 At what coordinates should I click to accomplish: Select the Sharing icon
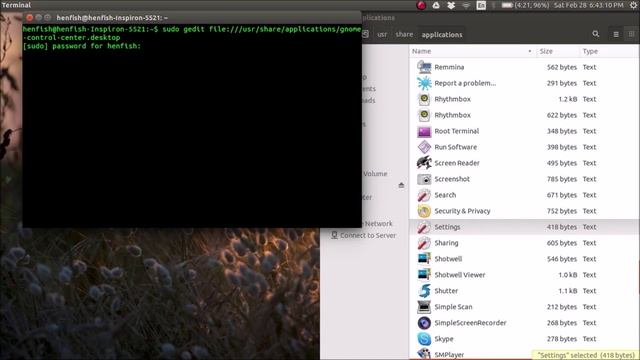pos(424,243)
